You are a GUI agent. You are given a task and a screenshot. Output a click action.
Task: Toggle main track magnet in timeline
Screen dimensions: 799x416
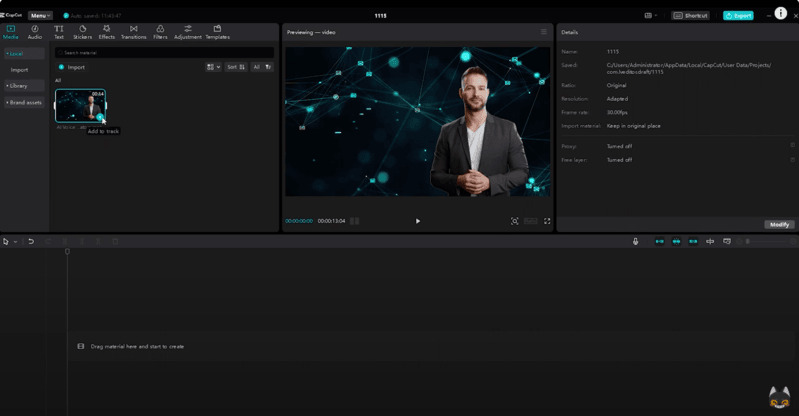(x=659, y=241)
